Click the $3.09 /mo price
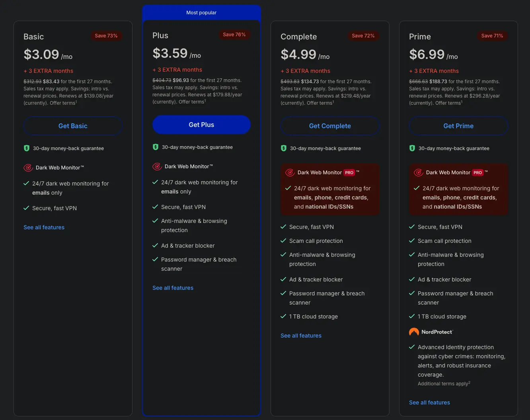The height and width of the screenshot is (420, 530). 48,55
